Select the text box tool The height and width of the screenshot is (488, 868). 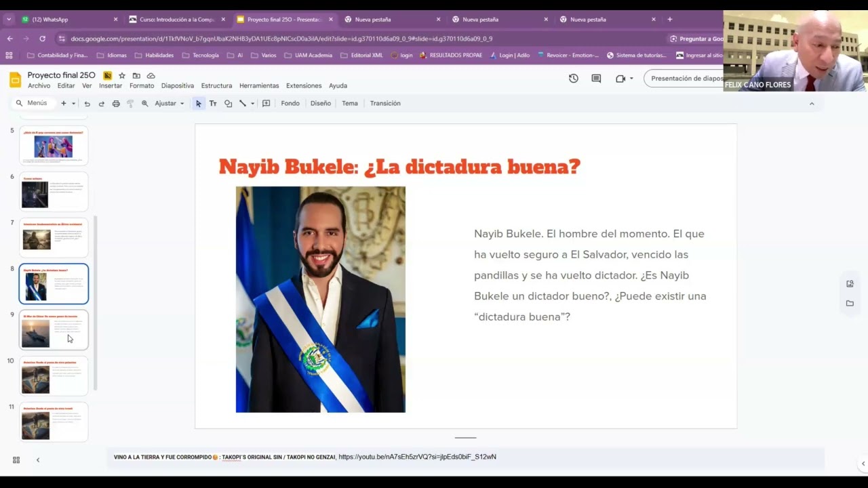click(x=213, y=104)
